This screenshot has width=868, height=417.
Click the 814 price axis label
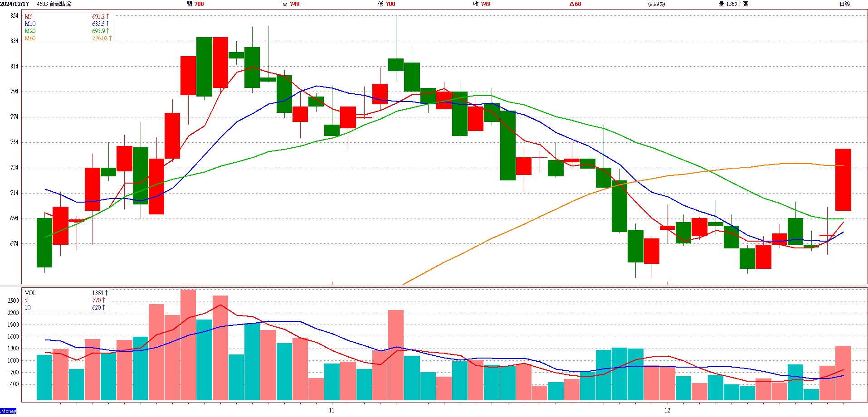[15, 66]
